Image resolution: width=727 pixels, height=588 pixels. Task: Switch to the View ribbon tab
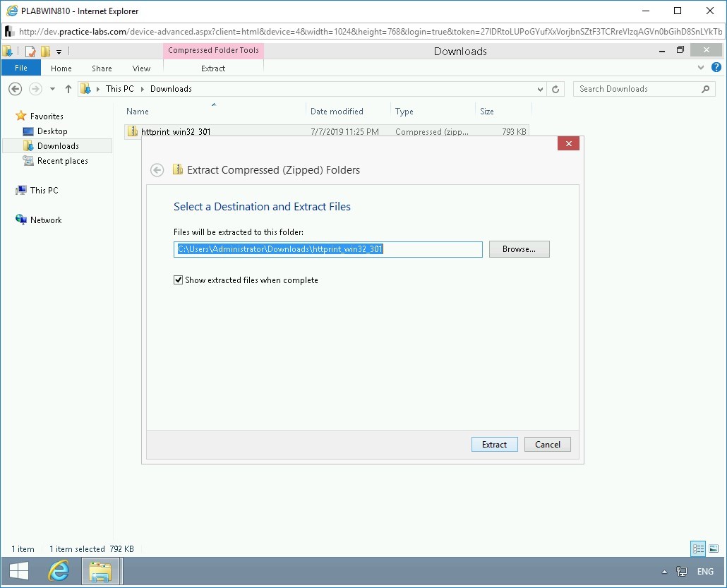click(x=141, y=68)
